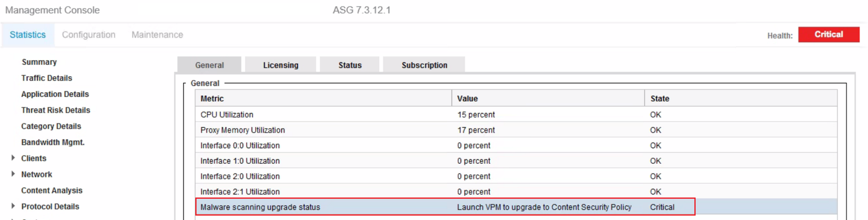This screenshot has height=220, width=868.
Task: Open the Subscription tab
Action: (x=424, y=65)
